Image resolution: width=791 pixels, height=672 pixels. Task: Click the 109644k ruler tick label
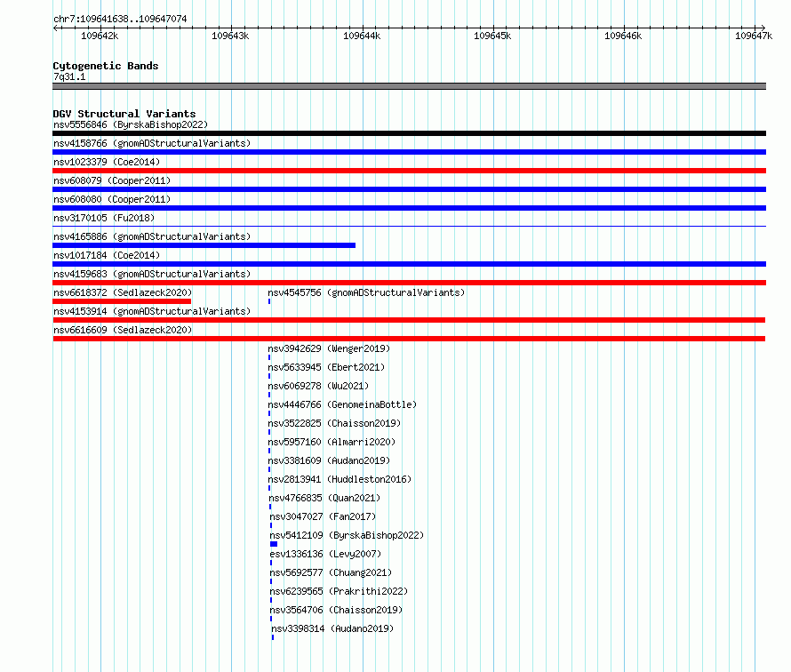click(x=362, y=36)
